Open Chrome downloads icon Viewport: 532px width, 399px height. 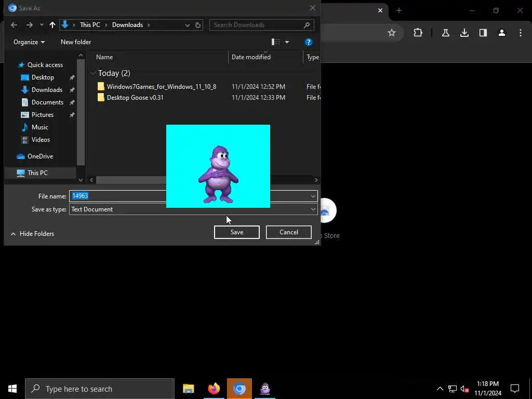[x=464, y=33]
